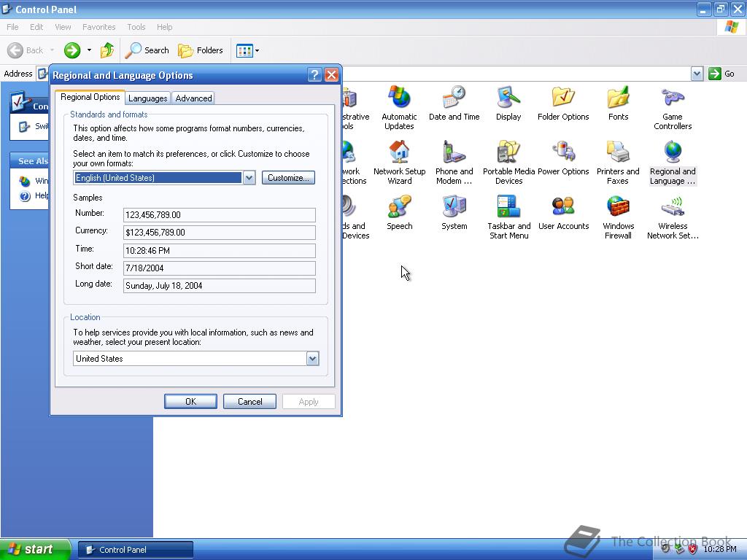Click the Short date sample field
747x560 pixels.
pyautogui.click(x=219, y=268)
